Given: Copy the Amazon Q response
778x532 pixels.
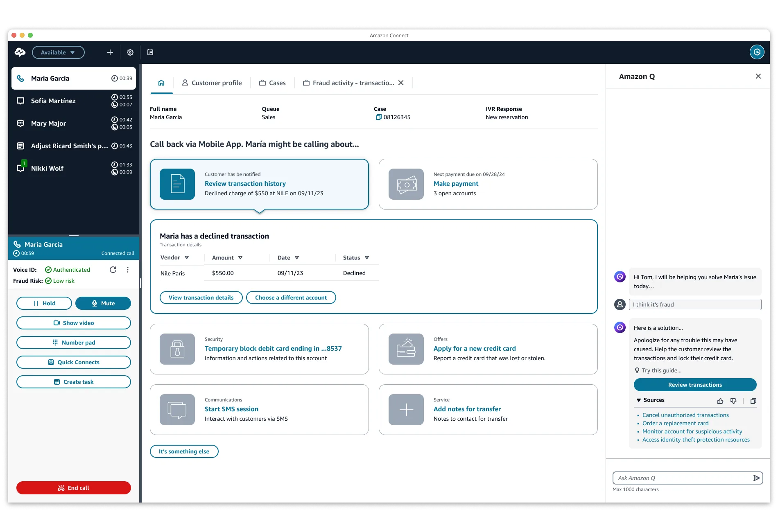Looking at the screenshot, I should pyautogui.click(x=753, y=401).
